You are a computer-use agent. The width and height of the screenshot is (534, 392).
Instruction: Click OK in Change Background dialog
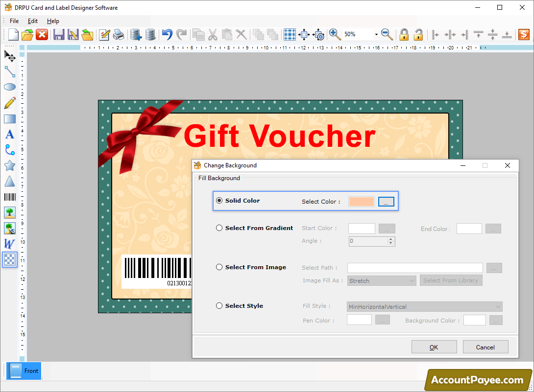pyautogui.click(x=434, y=347)
